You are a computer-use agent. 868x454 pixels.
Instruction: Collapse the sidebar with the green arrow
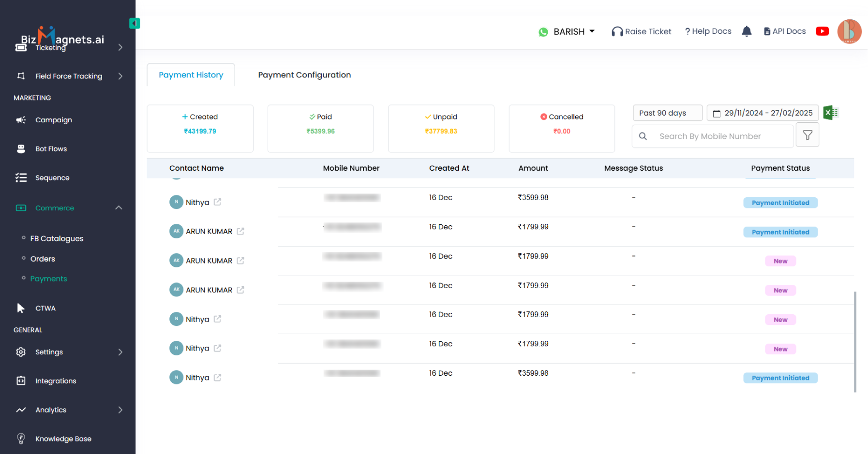135,23
